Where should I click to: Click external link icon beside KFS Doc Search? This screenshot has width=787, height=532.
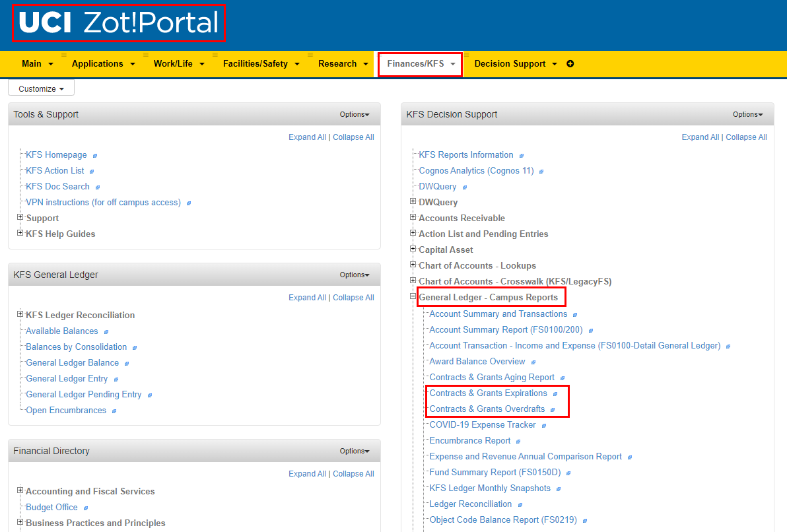(x=97, y=187)
